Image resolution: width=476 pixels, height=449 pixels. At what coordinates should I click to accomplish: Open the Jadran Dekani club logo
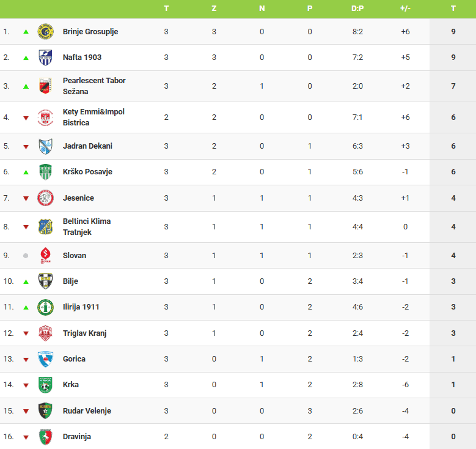pyautogui.click(x=46, y=146)
